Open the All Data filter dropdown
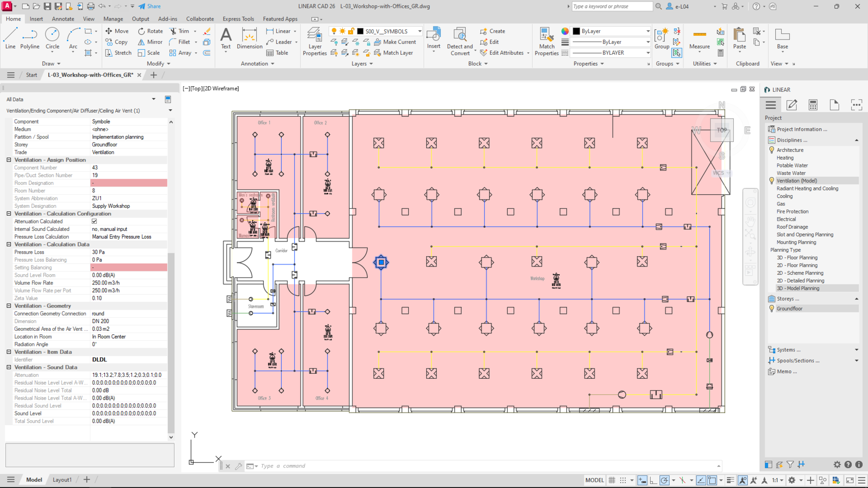Screen dimensions: 868x488 click(153, 99)
